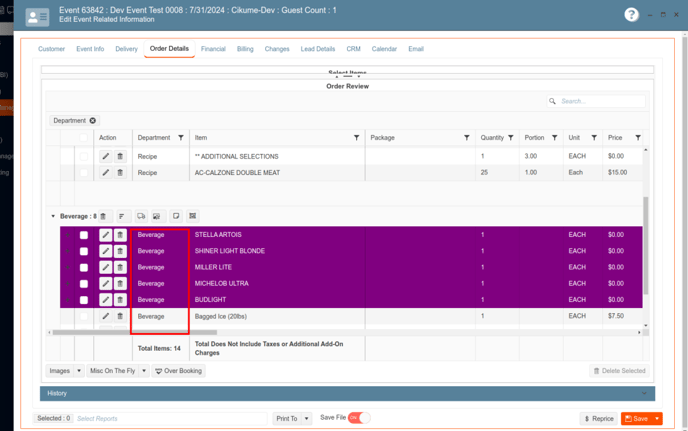Edit the STELLA ARTOIS row
The height and width of the screenshot is (431, 688).
coord(106,235)
